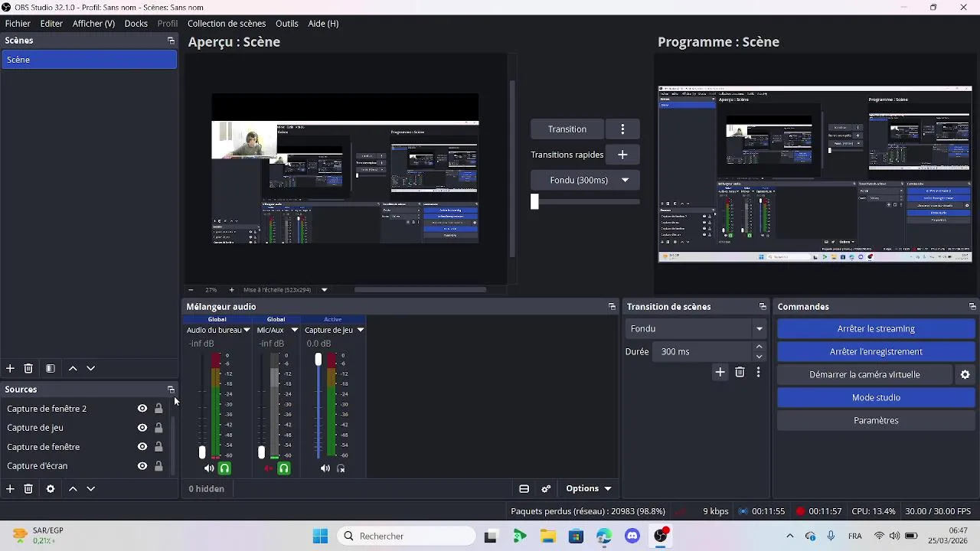The image size is (980, 551).
Task: Open the Transition button's three-dot menu
Action: [622, 129]
